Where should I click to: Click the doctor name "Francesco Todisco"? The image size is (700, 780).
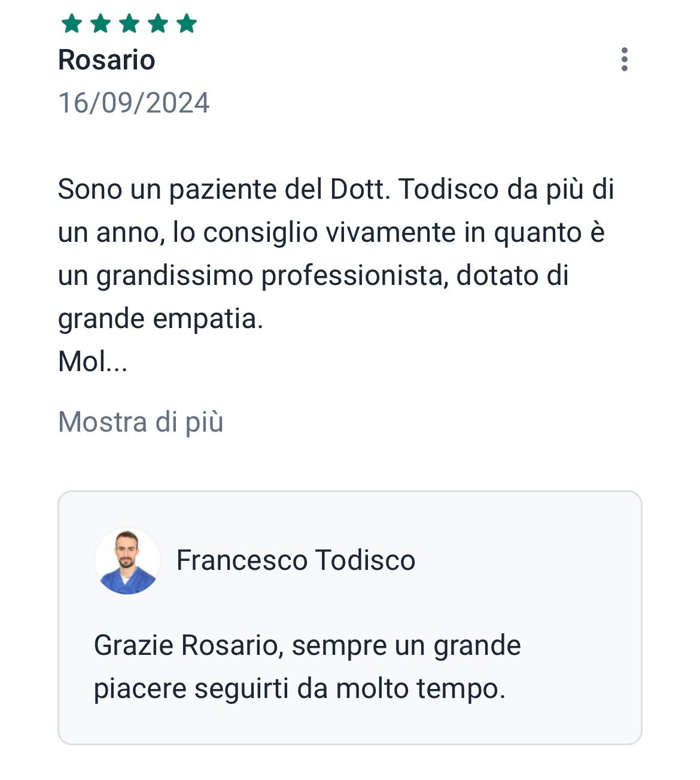coord(296,560)
